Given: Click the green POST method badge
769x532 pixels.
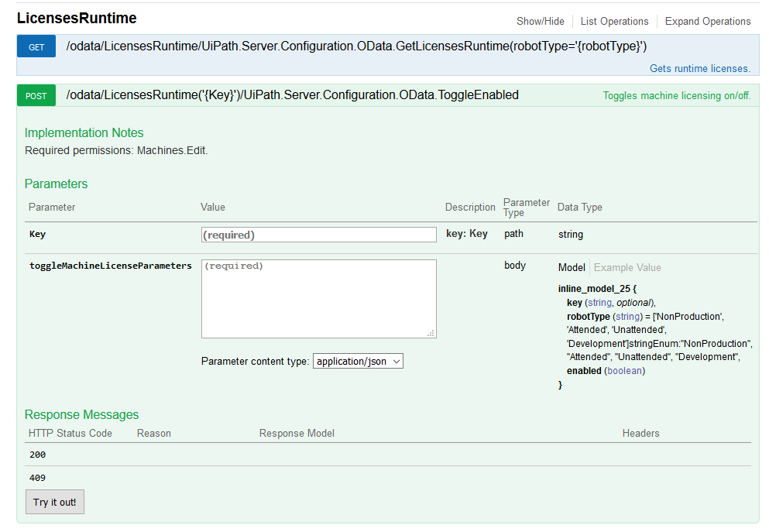Looking at the screenshot, I should [x=36, y=95].
